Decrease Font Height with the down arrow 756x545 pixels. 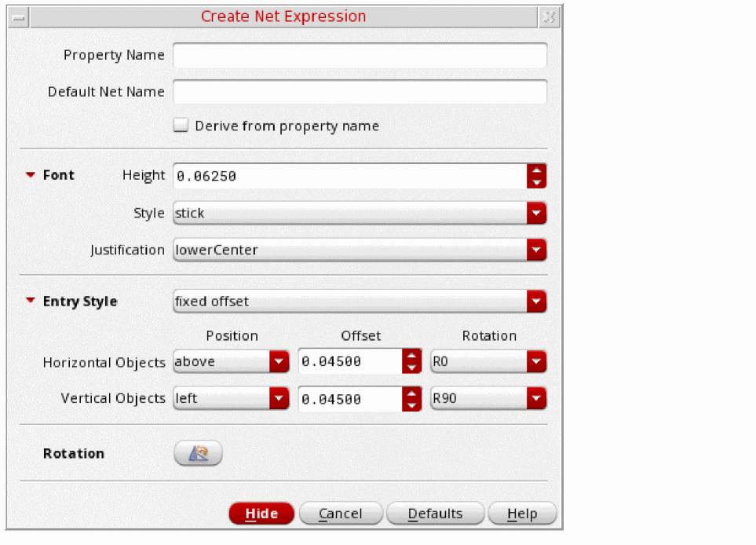pyautogui.click(x=537, y=182)
